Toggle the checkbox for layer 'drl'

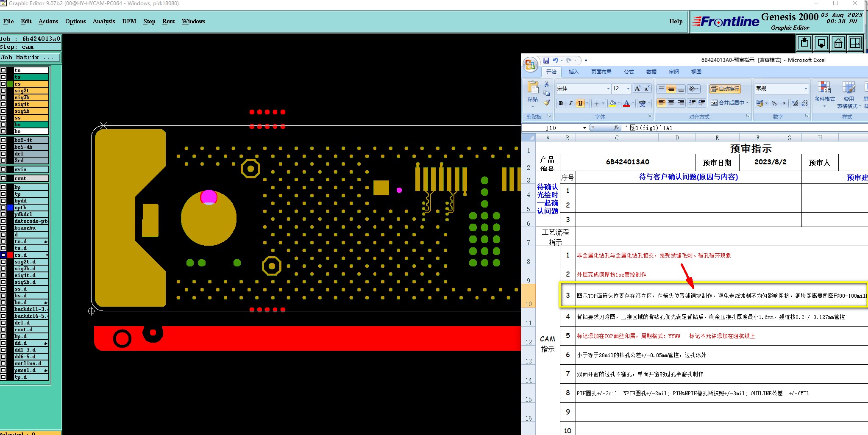3,154
